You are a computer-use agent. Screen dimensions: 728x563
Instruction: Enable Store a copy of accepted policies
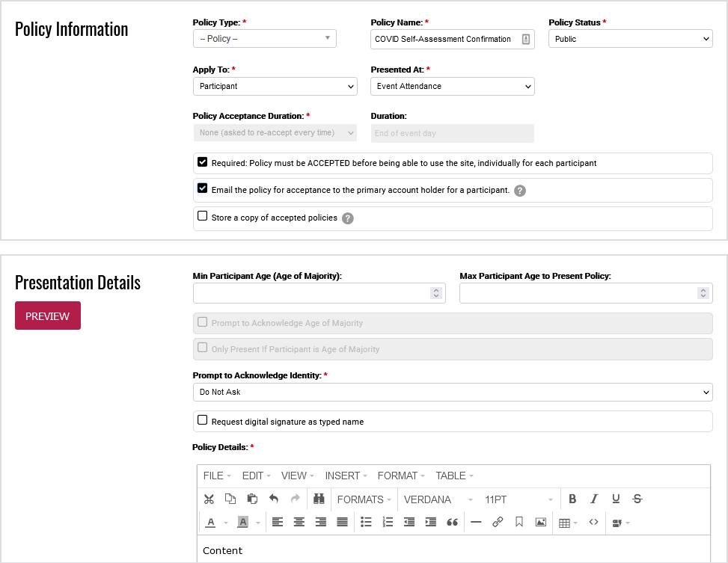point(202,217)
